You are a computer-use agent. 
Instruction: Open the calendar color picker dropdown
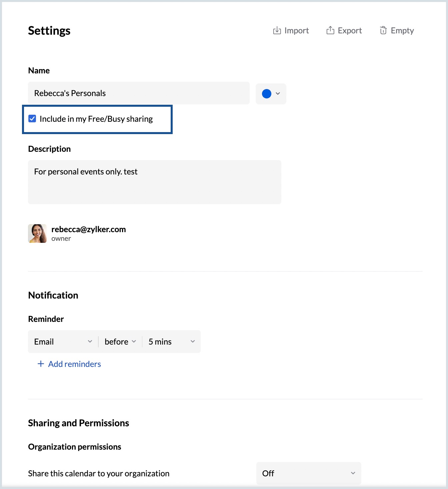271,94
